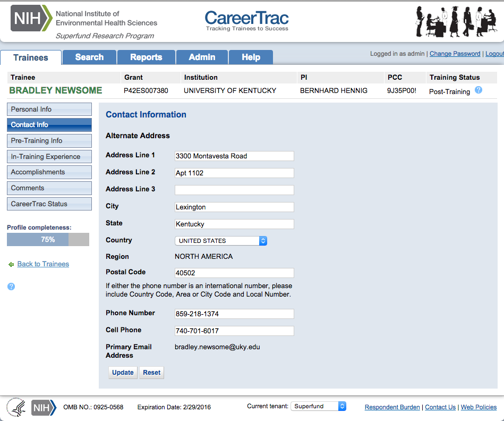The width and height of the screenshot is (504, 421).
Task: Open In-Training Experience section
Action: point(49,157)
